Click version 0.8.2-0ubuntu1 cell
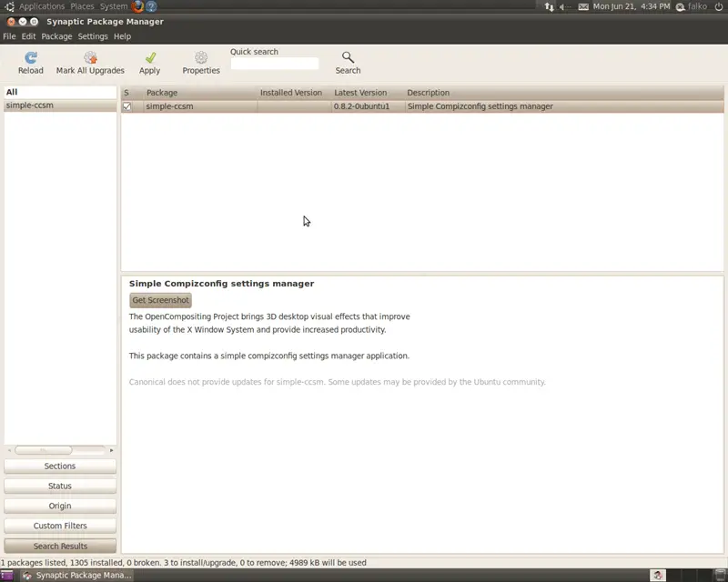The height and width of the screenshot is (582, 728). click(361, 106)
